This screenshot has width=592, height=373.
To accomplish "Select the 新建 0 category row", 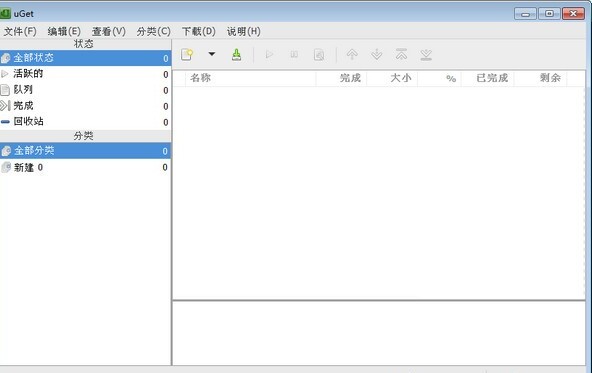I will (x=85, y=167).
